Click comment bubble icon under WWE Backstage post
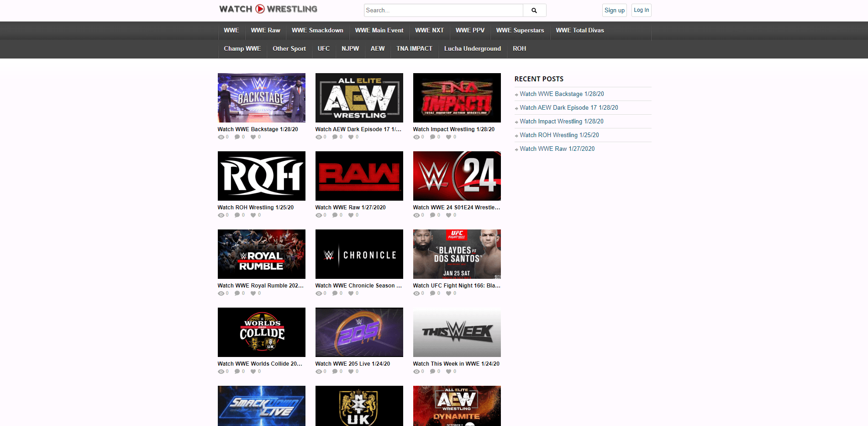Image resolution: width=868 pixels, height=426 pixels. point(237,137)
